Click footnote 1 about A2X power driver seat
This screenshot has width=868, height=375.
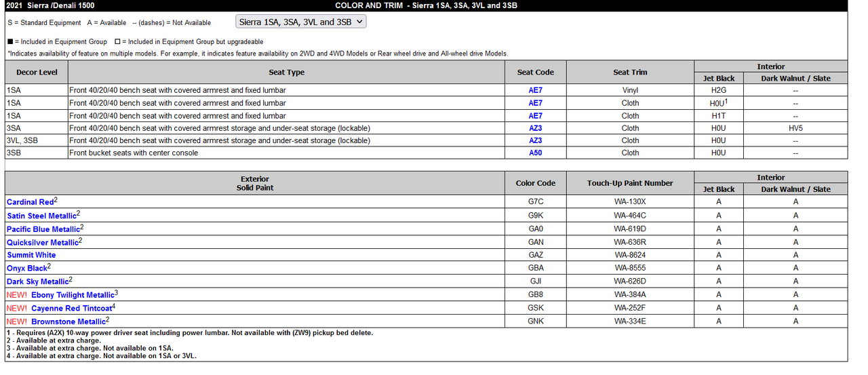coord(190,333)
